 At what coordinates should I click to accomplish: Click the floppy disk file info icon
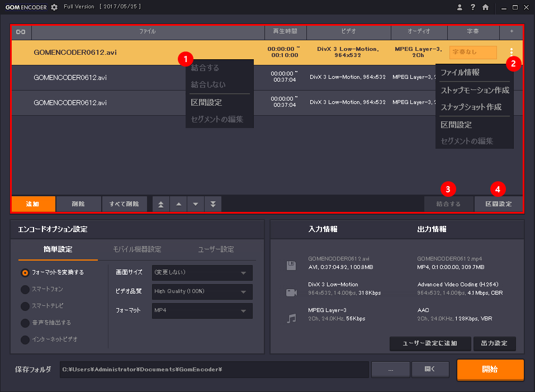(x=291, y=266)
